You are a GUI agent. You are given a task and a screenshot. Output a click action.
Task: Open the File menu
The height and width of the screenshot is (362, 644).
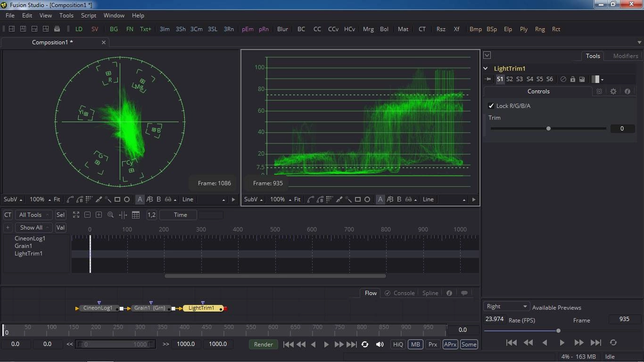pyautogui.click(x=10, y=15)
